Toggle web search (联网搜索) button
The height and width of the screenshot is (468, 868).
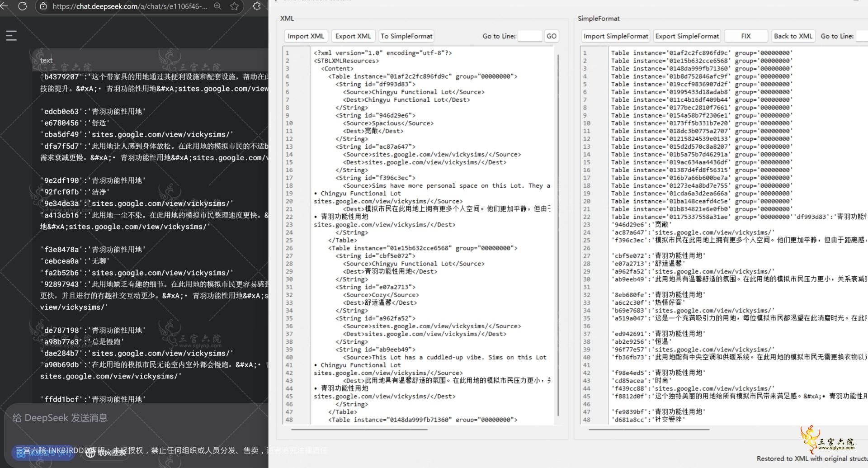(x=106, y=453)
